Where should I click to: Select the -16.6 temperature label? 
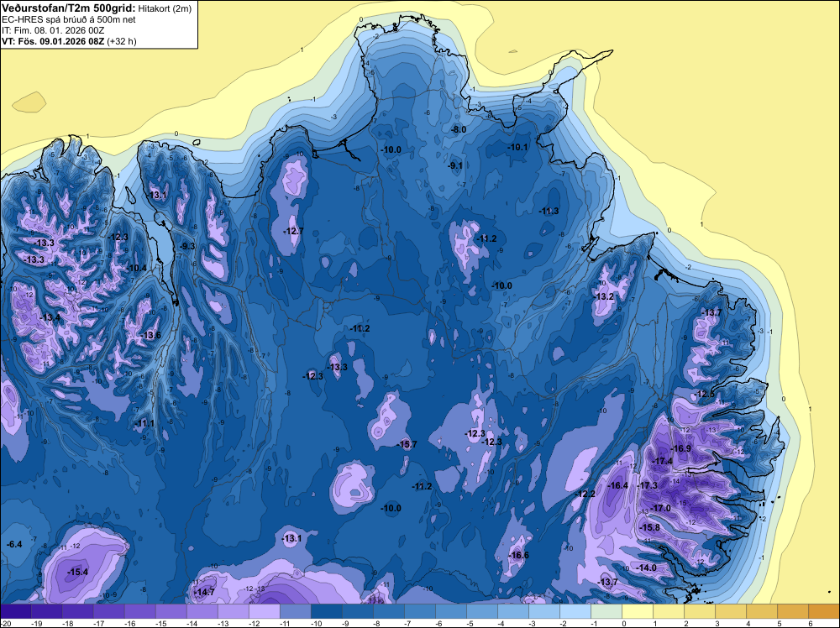pyautogui.click(x=518, y=555)
